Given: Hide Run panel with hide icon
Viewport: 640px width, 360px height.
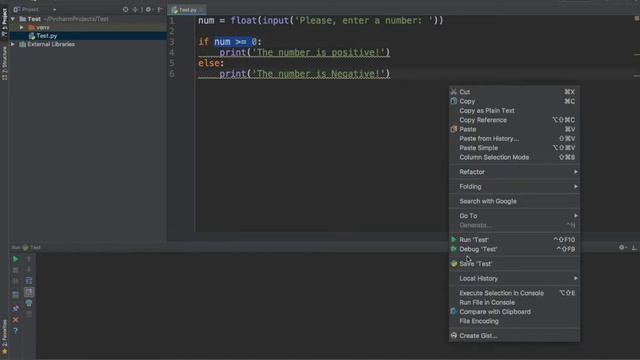Looking at the screenshot, I should 634,247.
